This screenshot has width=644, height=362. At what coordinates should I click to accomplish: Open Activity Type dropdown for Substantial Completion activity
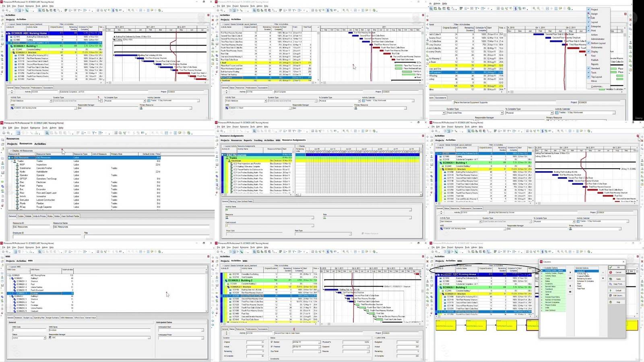click(x=51, y=101)
